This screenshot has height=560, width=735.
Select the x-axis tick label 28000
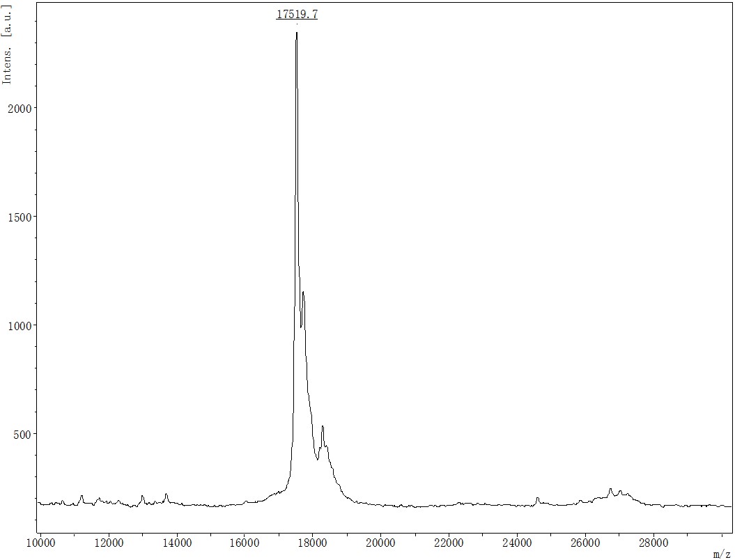click(653, 543)
